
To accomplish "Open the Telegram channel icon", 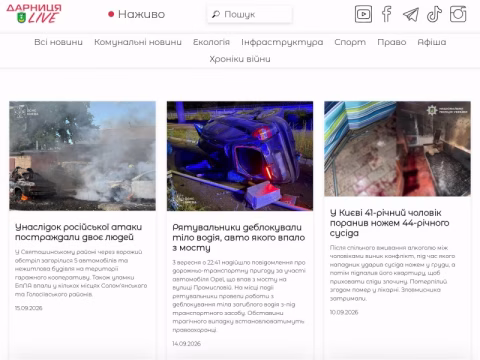I will [411, 15].
